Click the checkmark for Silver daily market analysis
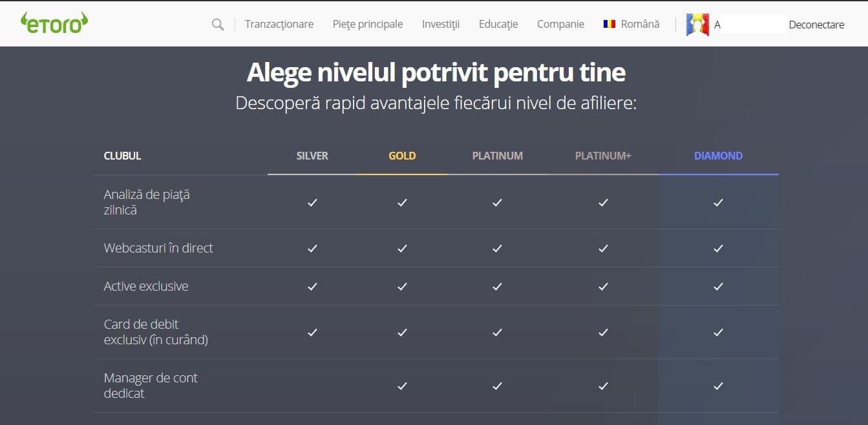 (x=312, y=202)
